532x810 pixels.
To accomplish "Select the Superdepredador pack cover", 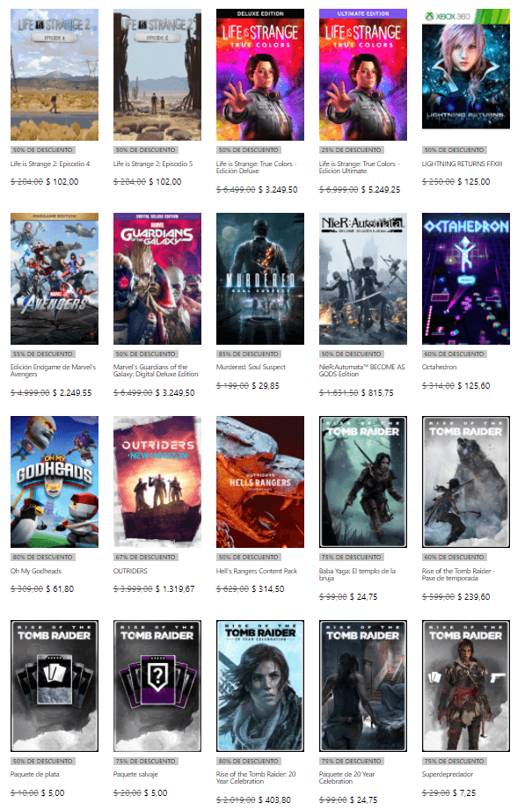I will [x=466, y=686].
